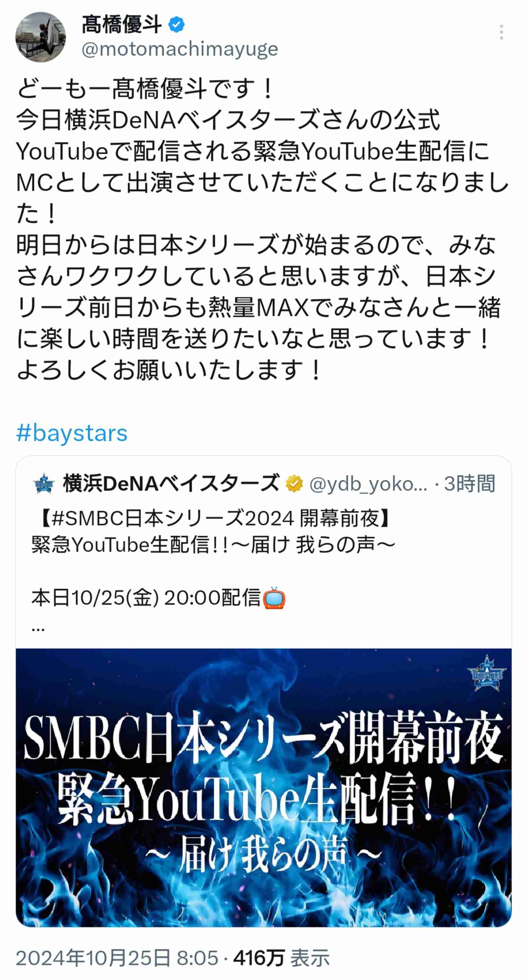Open the @ydb_yoko... handle in quote
The width and height of the screenshot is (527, 980).
pyautogui.click(x=368, y=484)
